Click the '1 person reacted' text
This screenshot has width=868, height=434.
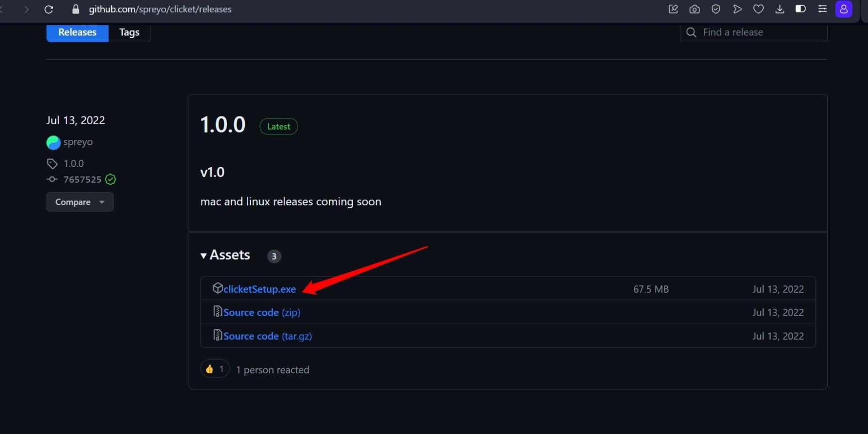pyautogui.click(x=273, y=370)
